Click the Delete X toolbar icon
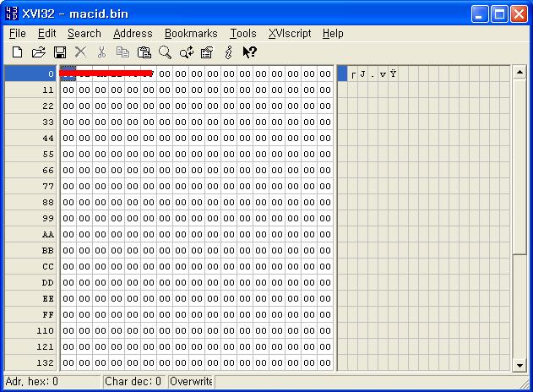 pos(80,52)
